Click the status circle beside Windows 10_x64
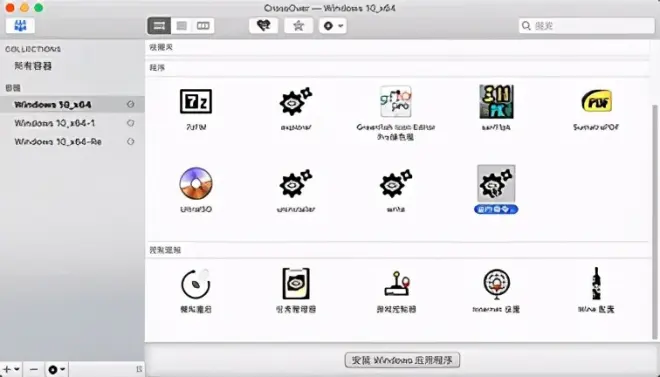660x377 pixels. coord(130,104)
